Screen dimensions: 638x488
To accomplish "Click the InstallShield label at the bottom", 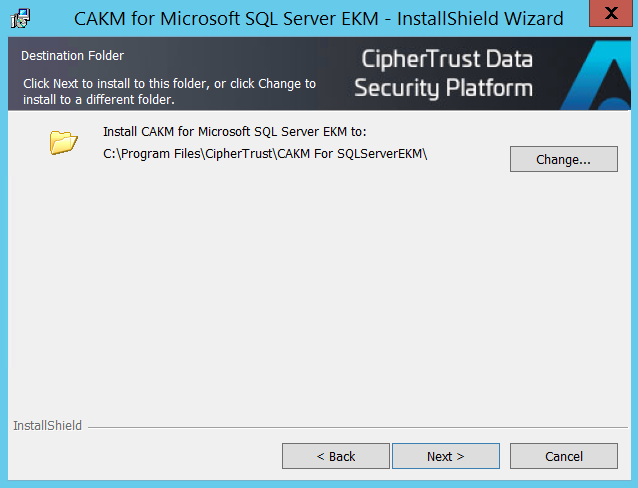I will click(x=47, y=426).
